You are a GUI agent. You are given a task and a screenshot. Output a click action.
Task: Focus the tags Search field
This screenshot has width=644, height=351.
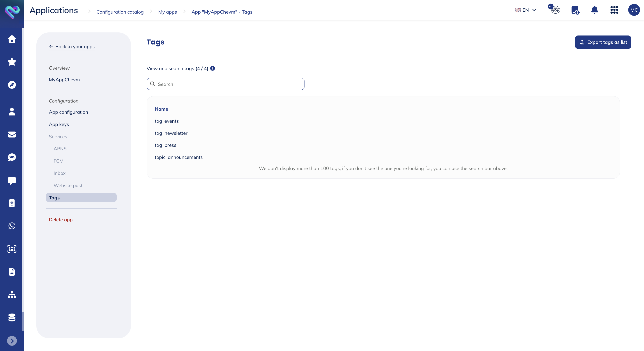pos(225,84)
